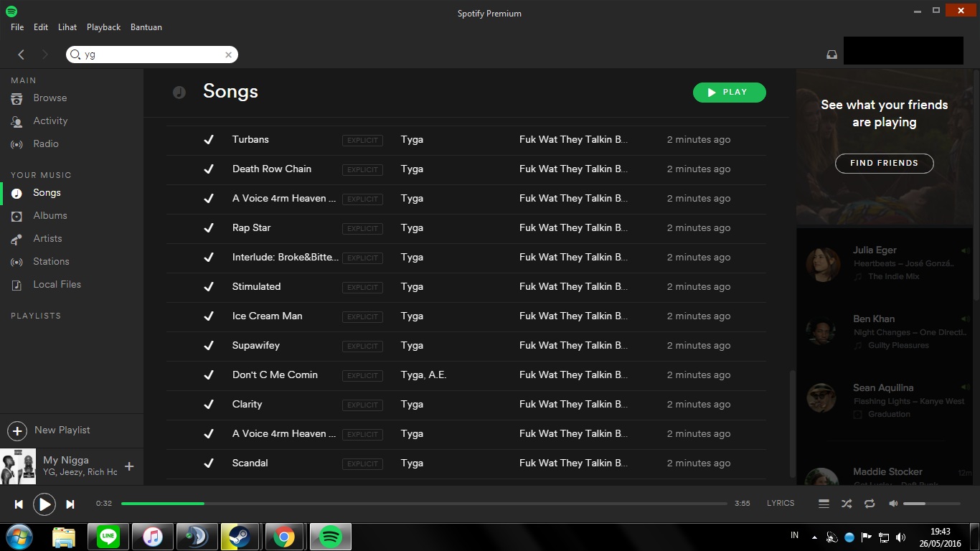Click the Songs music note header icon
The width and height of the screenshot is (980, 551).
pyautogui.click(x=179, y=93)
